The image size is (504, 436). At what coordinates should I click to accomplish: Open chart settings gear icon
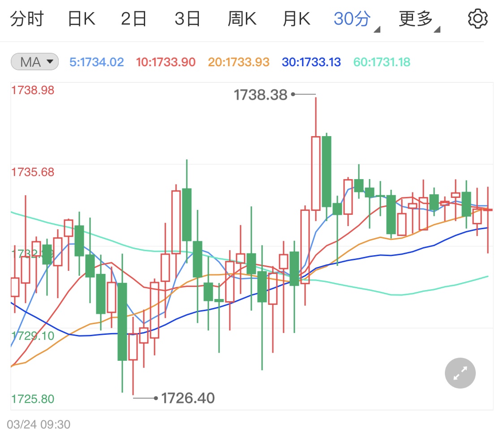click(x=477, y=19)
